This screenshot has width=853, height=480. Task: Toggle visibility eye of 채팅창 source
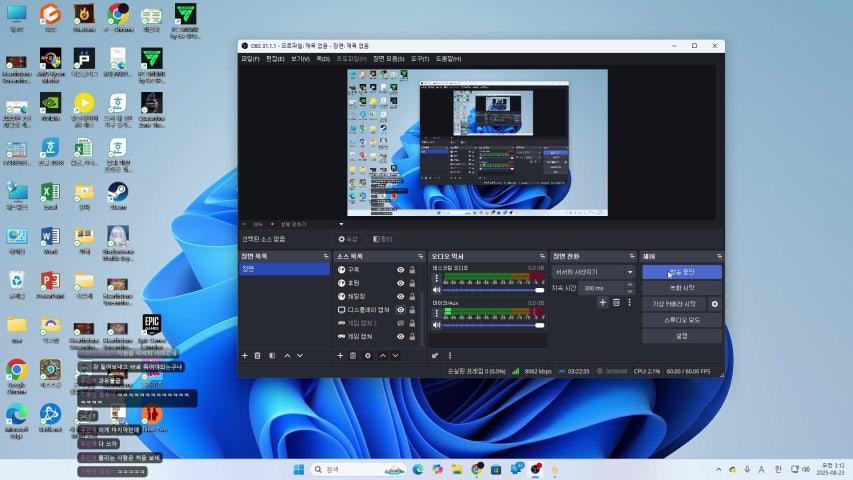[x=400, y=297]
